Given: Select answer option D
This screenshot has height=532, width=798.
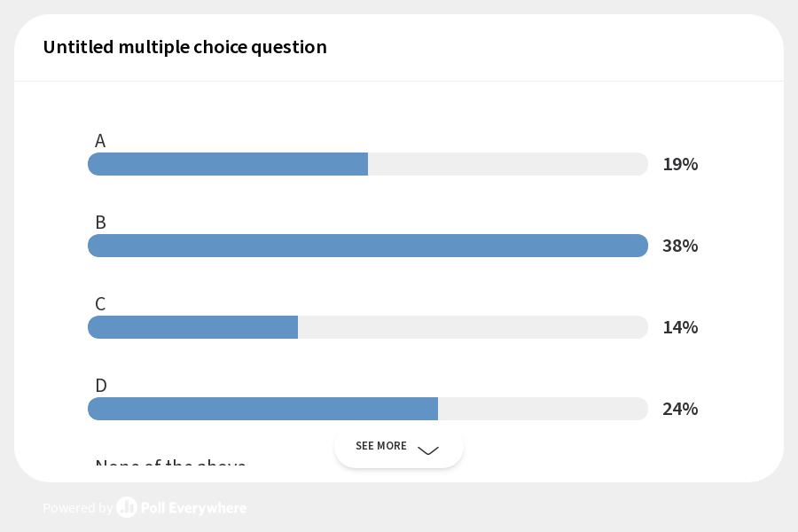Looking at the screenshot, I should [100, 385].
